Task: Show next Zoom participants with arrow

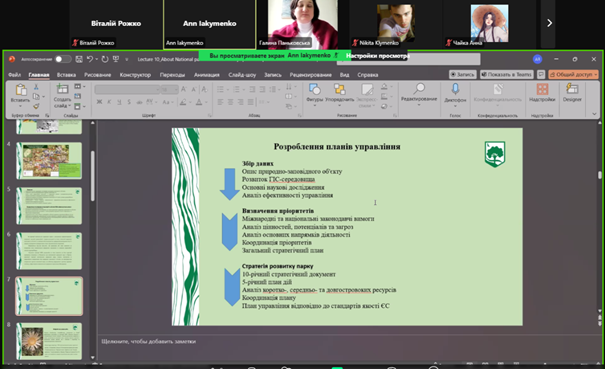Action: 549,23
